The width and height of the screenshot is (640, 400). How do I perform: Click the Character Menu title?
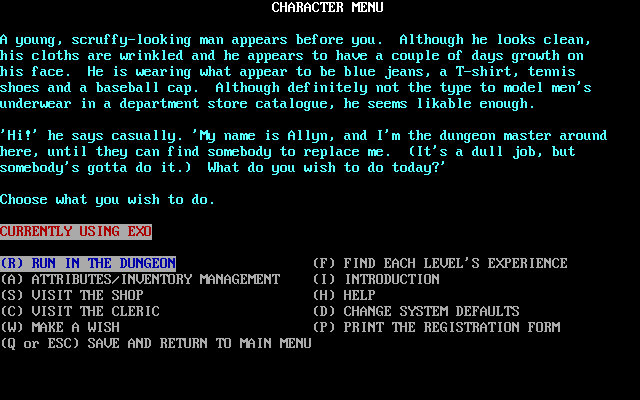pos(327,7)
